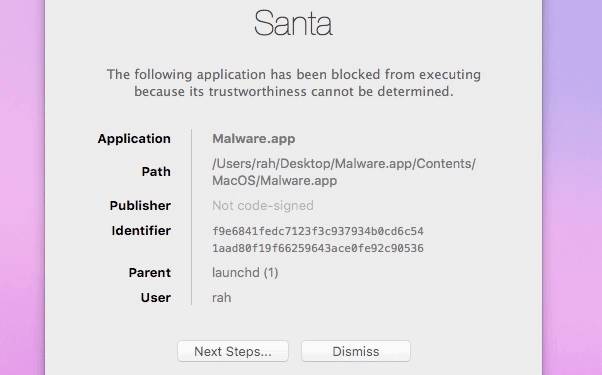Select the Malware.app application name
The image size is (602, 375).
[254, 139]
